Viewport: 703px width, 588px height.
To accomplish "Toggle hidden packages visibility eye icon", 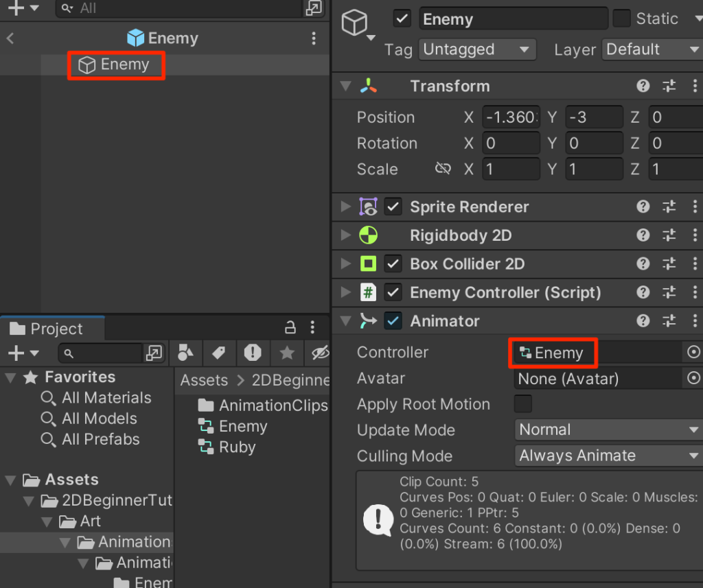I will pos(320,353).
